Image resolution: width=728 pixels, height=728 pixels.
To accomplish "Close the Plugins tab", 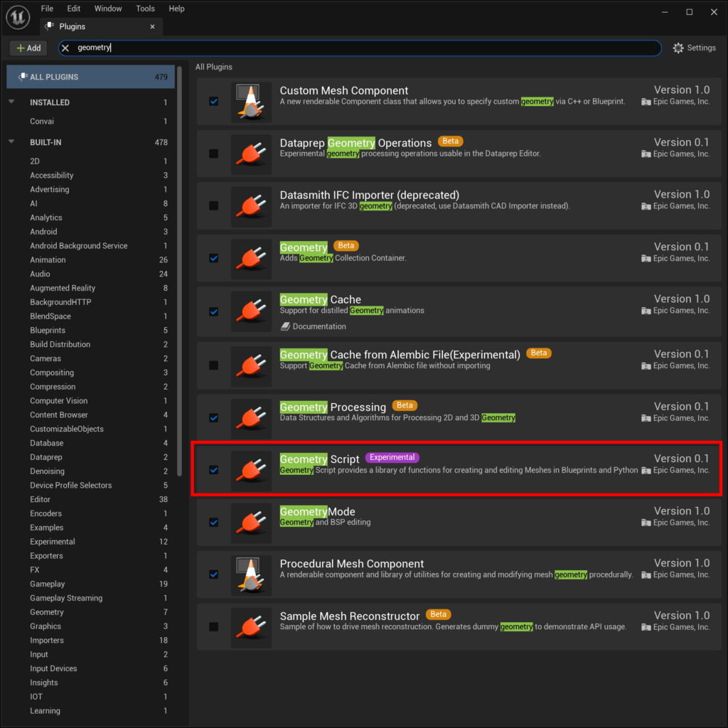I will [152, 26].
